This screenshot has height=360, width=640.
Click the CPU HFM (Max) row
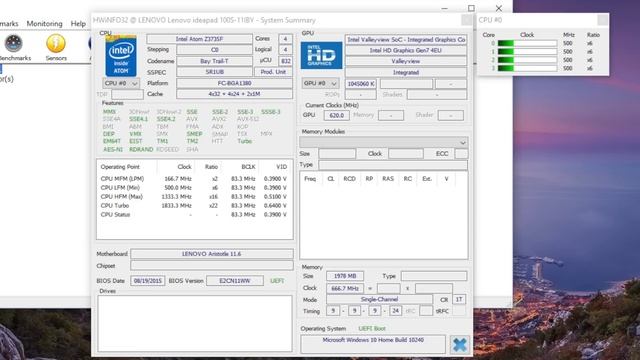point(194,197)
